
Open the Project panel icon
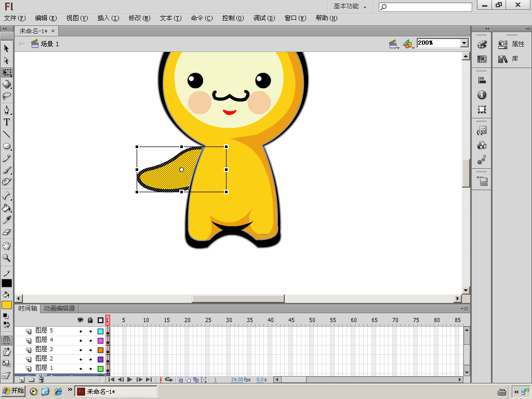click(482, 181)
